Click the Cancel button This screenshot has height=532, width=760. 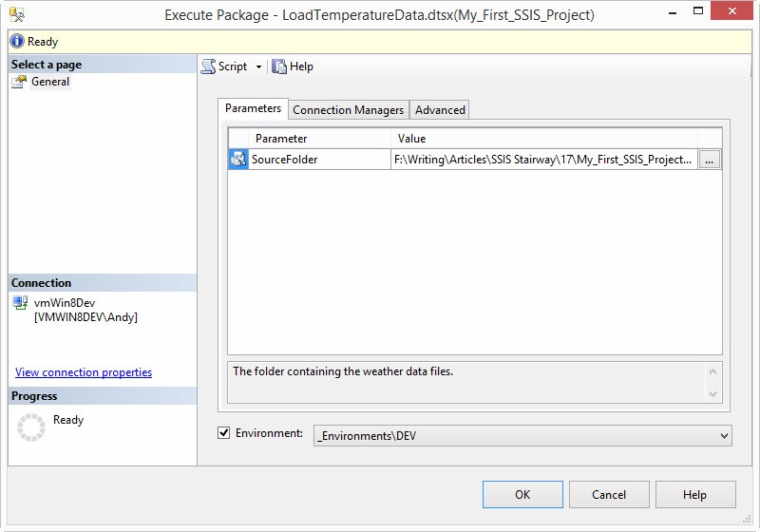[609, 494]
